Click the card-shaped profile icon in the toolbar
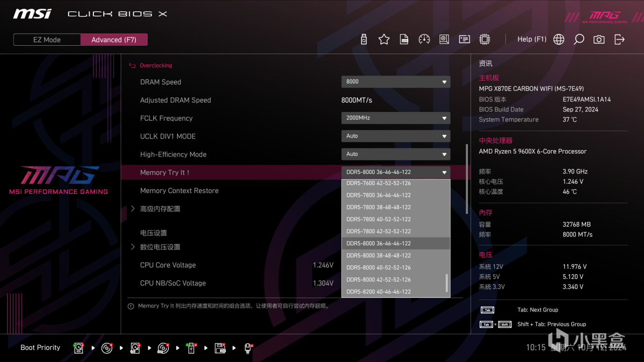 point(464,40)
